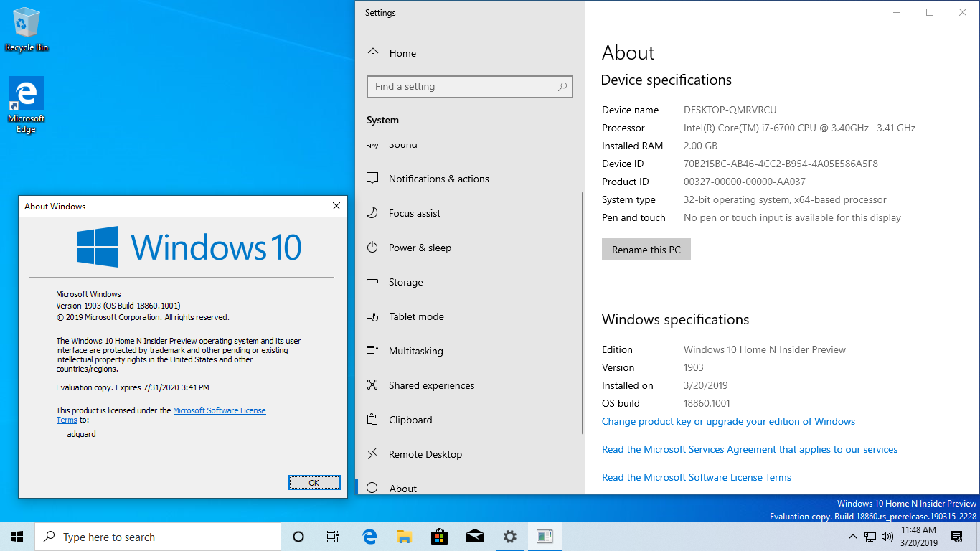Image resolution: width=980 pixels, height=551 pixels.
Task: Click the Focus assist moon icon
Action: [372, 213]
